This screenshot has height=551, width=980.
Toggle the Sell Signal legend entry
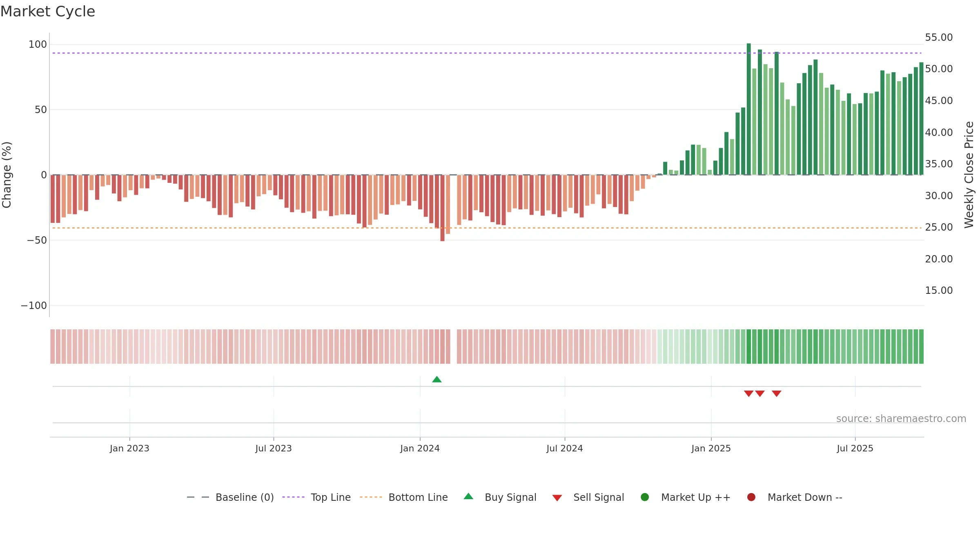point(588,497)
